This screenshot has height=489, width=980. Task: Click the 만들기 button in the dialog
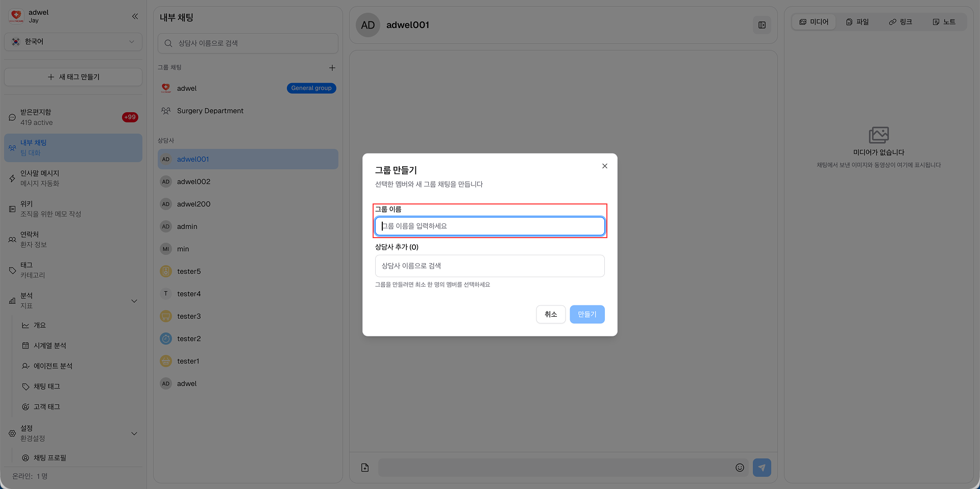pyautogui.click(x=587, y=314)
